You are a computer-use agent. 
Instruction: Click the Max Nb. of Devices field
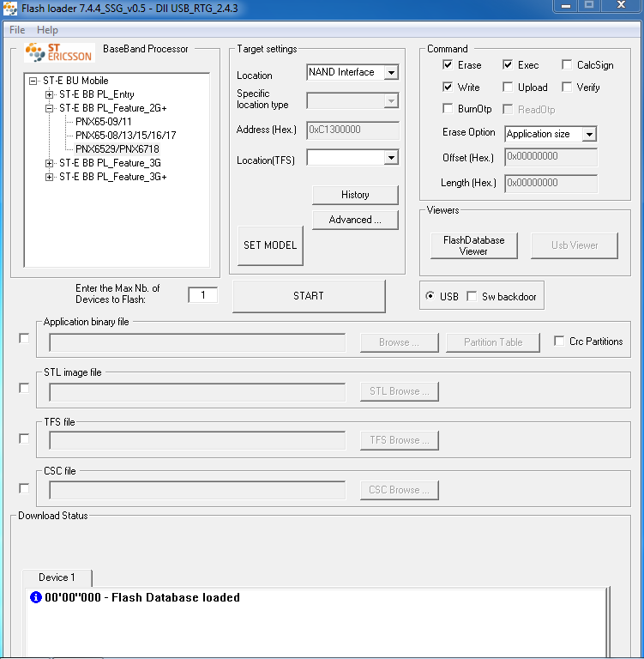click(x=203, y=295)
